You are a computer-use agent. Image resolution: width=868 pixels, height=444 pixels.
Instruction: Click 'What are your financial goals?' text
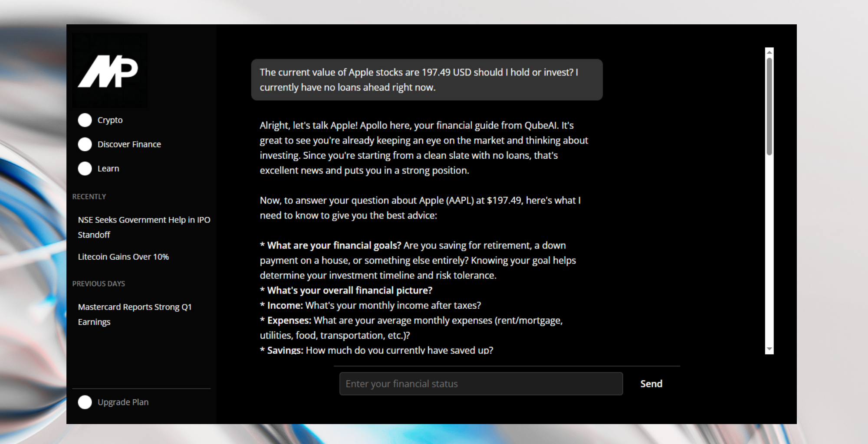[x=334, y=245]
